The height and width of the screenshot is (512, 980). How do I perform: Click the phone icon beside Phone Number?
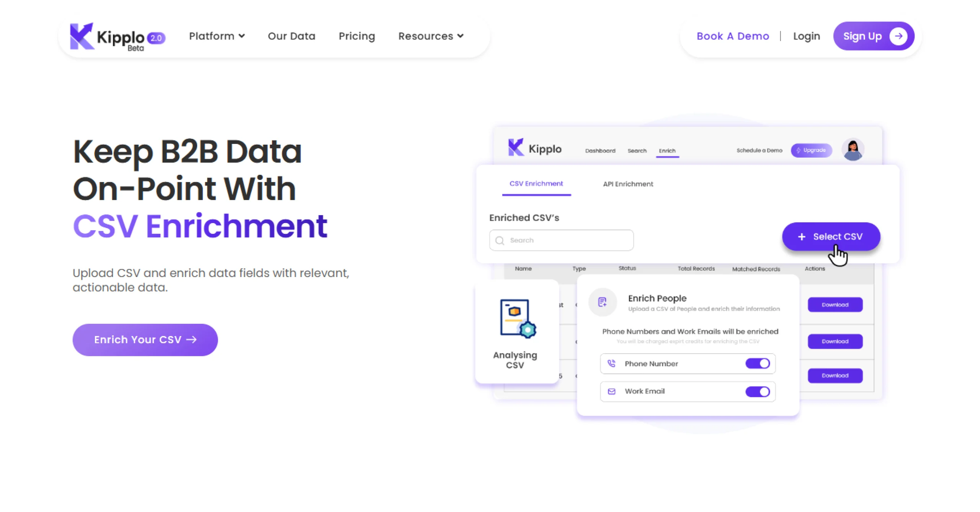[611, 364]
